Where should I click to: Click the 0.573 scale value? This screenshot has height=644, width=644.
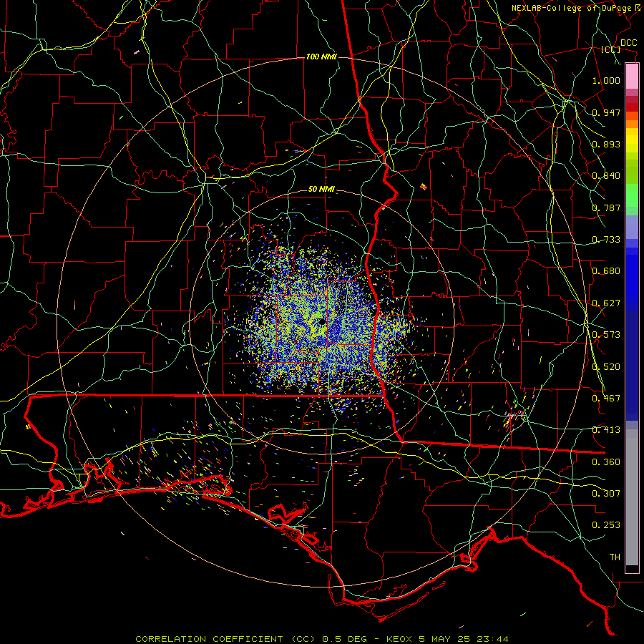coord(606,335)
